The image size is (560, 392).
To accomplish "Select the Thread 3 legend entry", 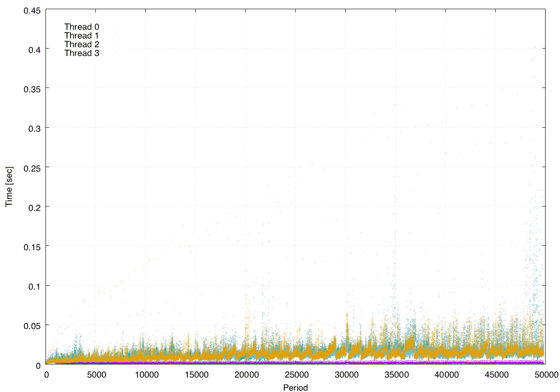I will (x=81, y=53).
